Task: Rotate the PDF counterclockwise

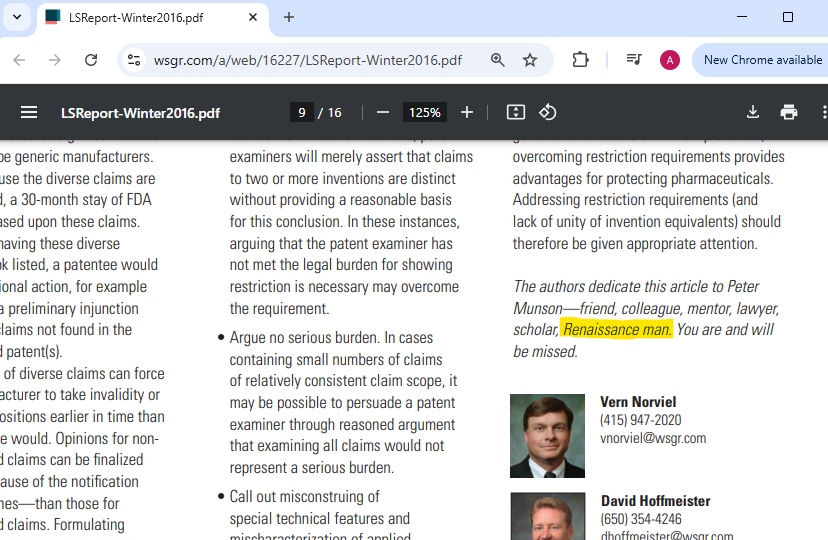Action: click(548, 112)
